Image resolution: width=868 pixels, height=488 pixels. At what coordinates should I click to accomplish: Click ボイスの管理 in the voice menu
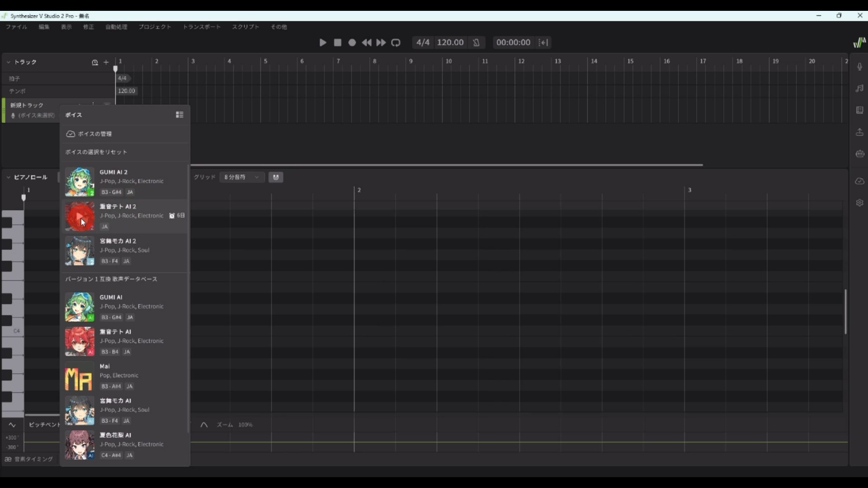click(x=94, y=134)
